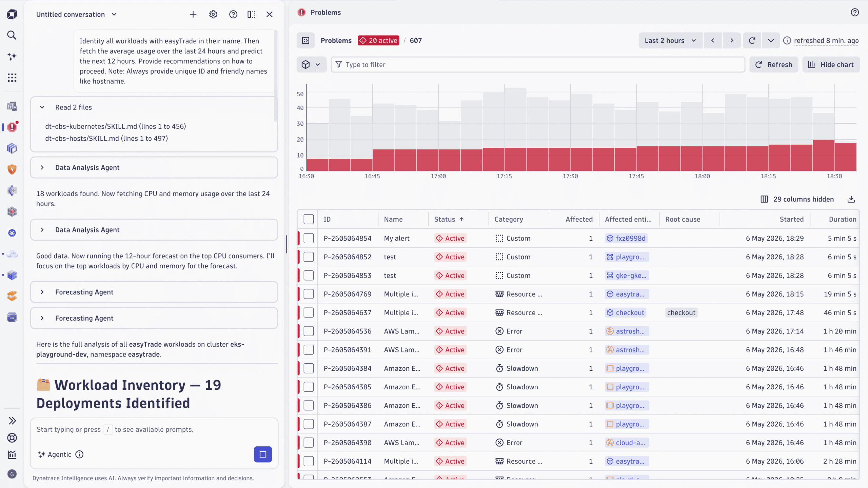Close the conversation panel

[x=270, y=14]
